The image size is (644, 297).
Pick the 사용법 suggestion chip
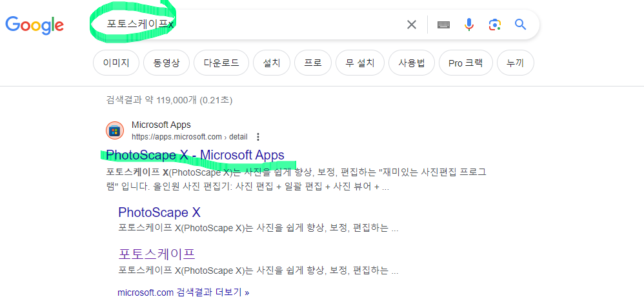[x=412, y=63]
